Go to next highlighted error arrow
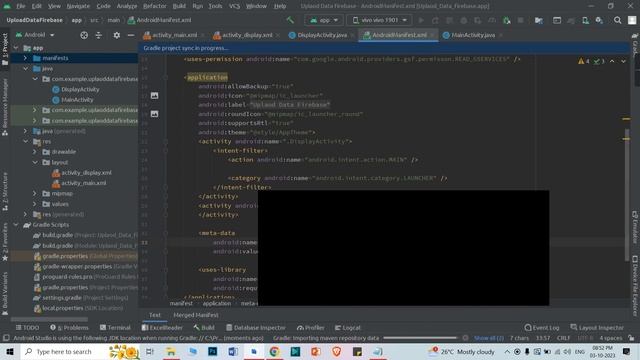The image size is (640, 360). click(x=623, y=61)
